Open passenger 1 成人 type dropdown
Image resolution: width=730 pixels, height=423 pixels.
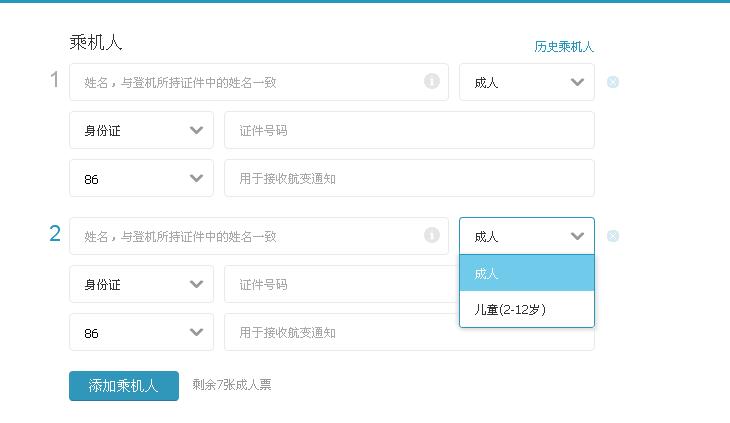click(x=527, y=82)
